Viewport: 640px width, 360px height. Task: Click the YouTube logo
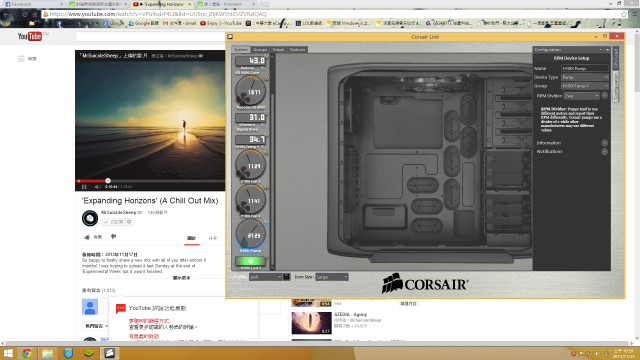point(30,36)
